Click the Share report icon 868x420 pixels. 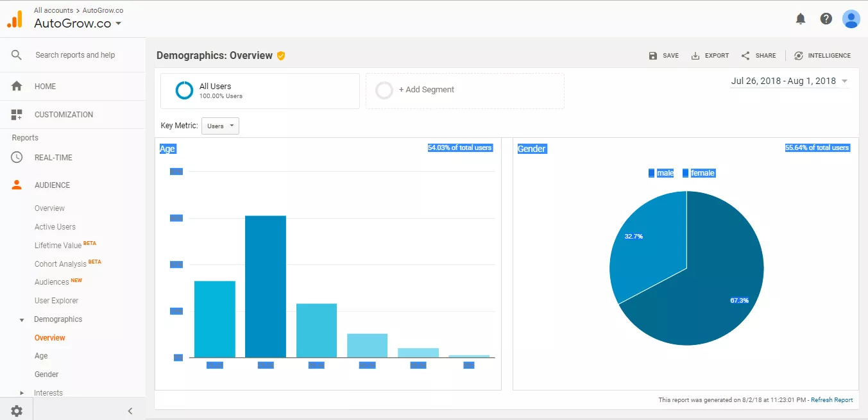745,56
